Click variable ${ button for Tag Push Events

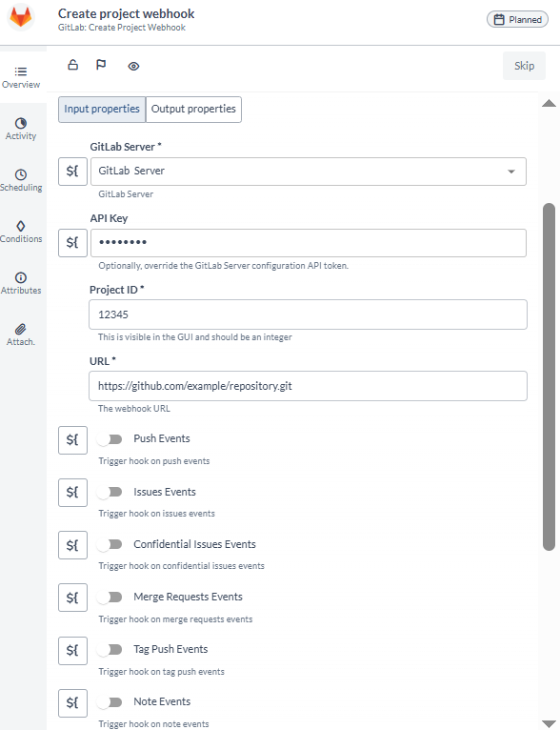[x=72, y=650]
